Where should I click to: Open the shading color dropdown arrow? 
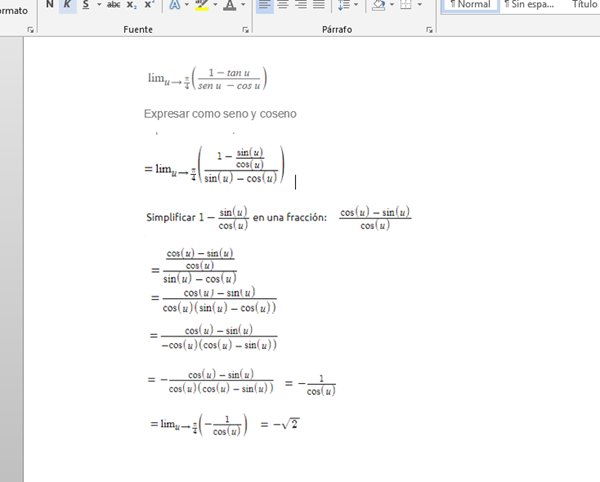click(392, 5)
